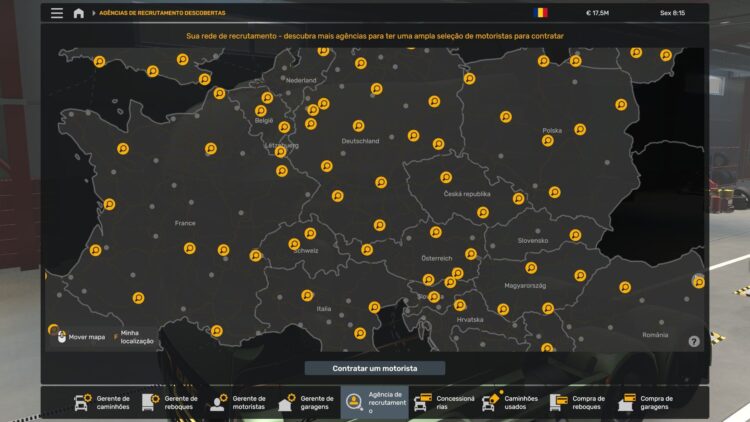The height and width of the screenshot is (422, 750).
Task: Click the Sex 8:15 clock
Action: click(673, 13)
